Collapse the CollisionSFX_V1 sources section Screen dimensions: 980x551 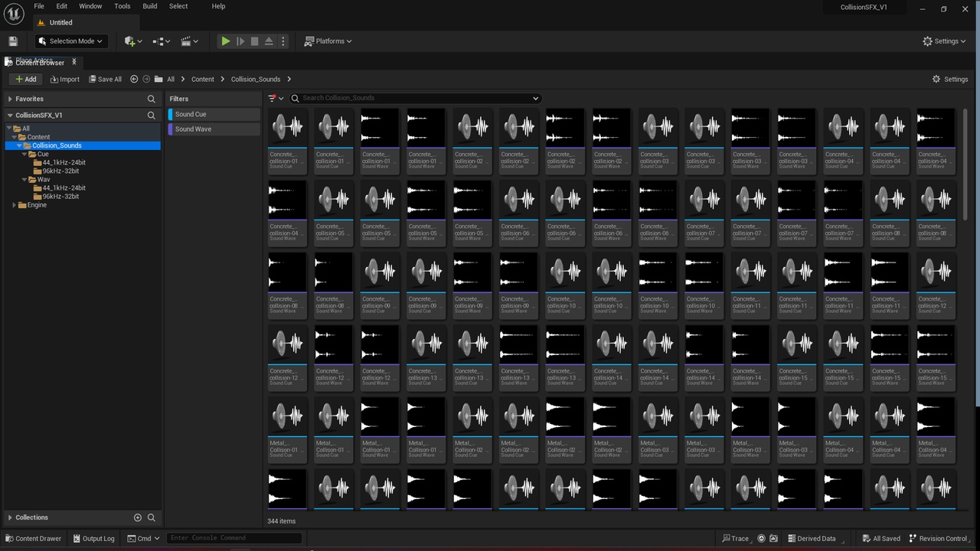[10, 116]
